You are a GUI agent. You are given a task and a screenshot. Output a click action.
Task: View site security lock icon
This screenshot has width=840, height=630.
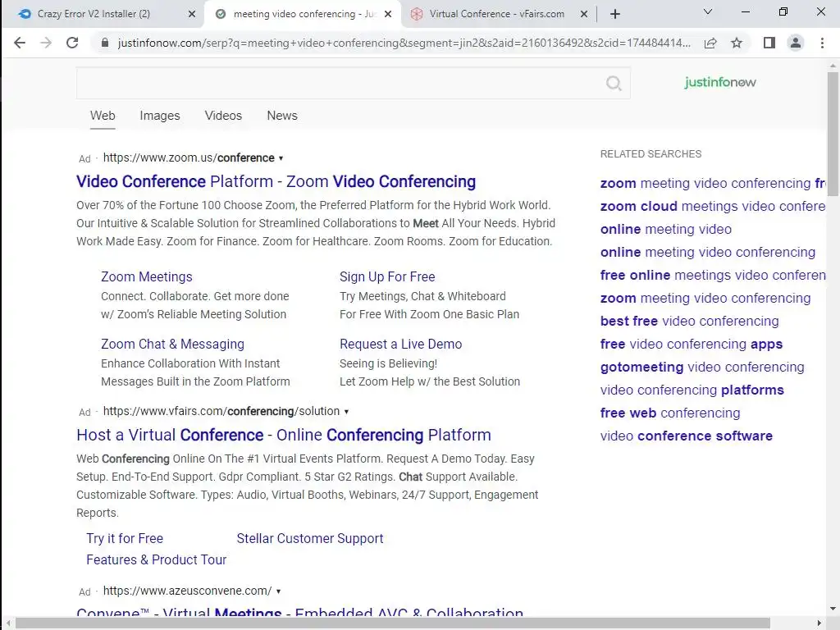[105, 43]
